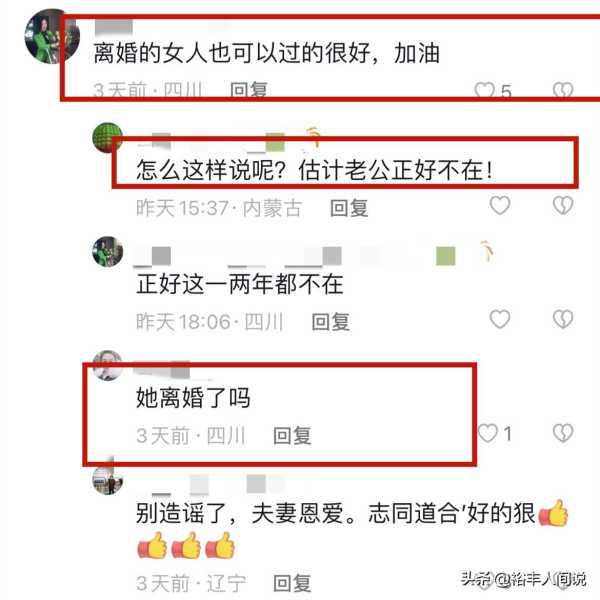Dislike the '估计老公正好不在' reply
This screenshot has height=600, width=600.
tap(563, 205)
